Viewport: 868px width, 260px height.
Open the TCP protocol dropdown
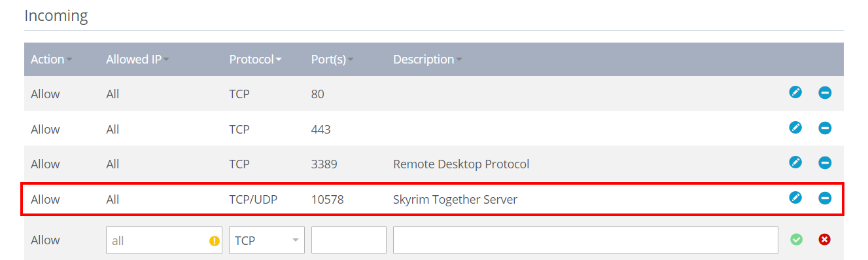[x=267, y=240]
